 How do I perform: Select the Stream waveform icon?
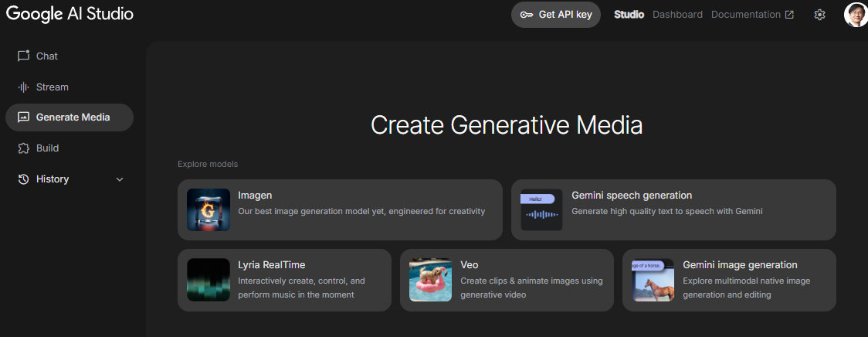click(x=23, y=87)
